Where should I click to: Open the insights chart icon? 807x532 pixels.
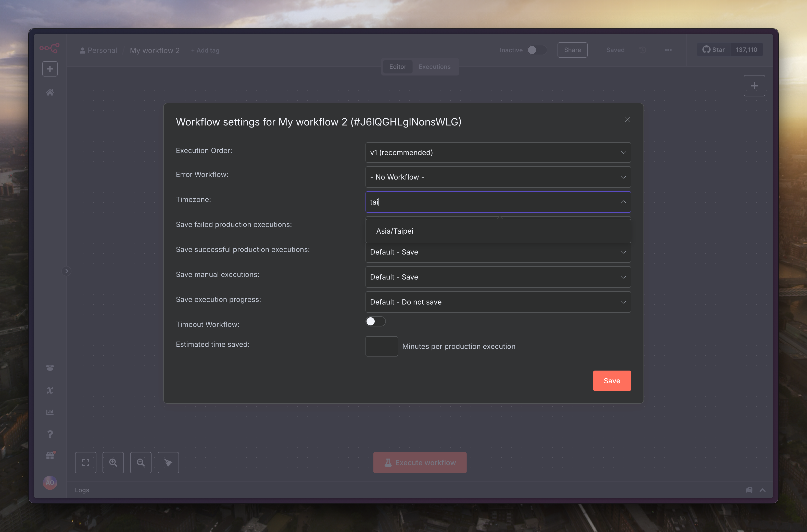(x=50, y=412)
